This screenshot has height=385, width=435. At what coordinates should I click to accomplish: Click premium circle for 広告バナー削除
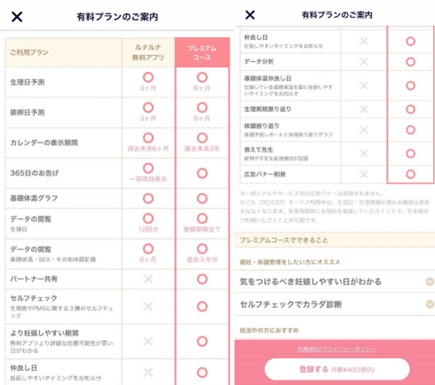click(410, 174)
